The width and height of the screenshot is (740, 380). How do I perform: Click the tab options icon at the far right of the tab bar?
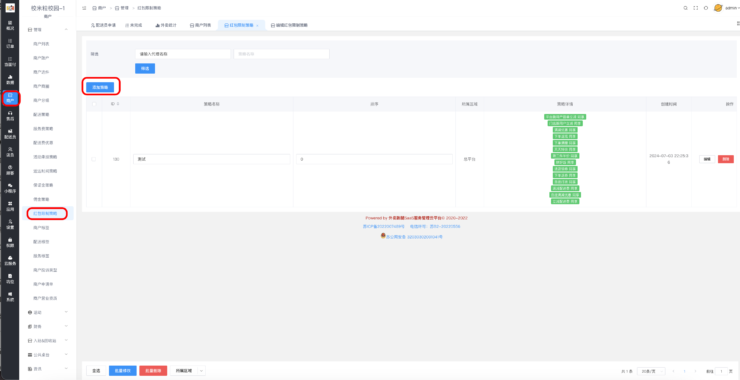738,24
